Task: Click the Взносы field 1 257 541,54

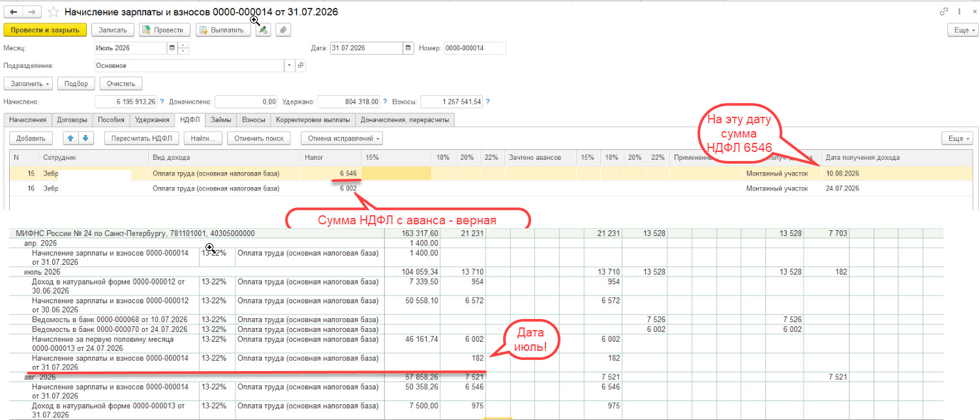Action: pos(452,102)
